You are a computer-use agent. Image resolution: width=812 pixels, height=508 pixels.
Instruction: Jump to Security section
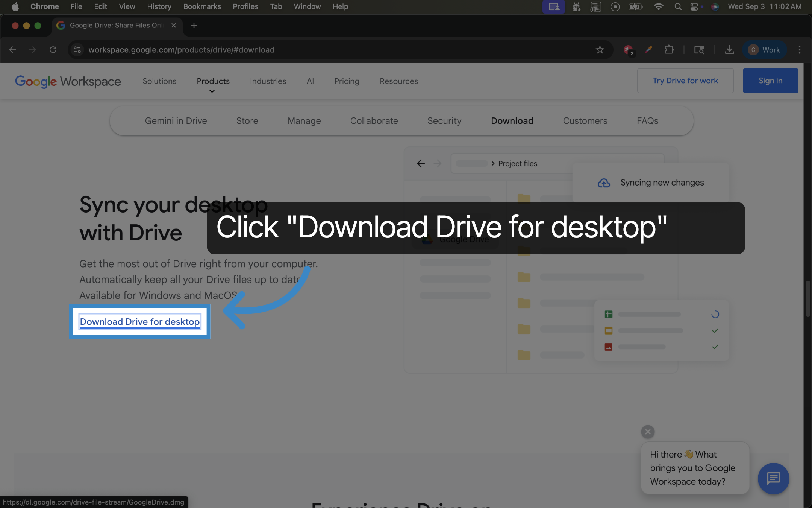click(444, 121)
